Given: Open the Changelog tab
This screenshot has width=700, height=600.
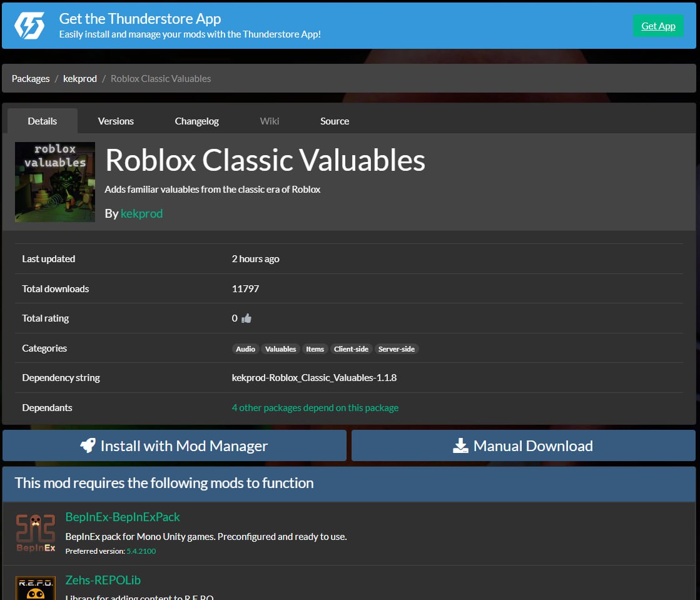Looking at the screenshot, I should [197, 121].
